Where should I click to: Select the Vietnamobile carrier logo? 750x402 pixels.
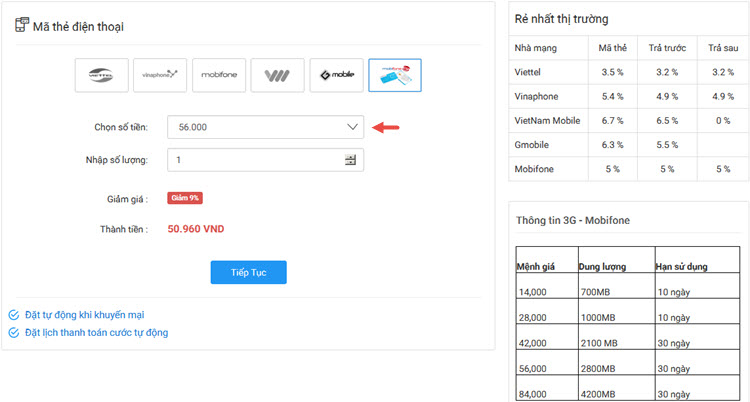point(277,75)
